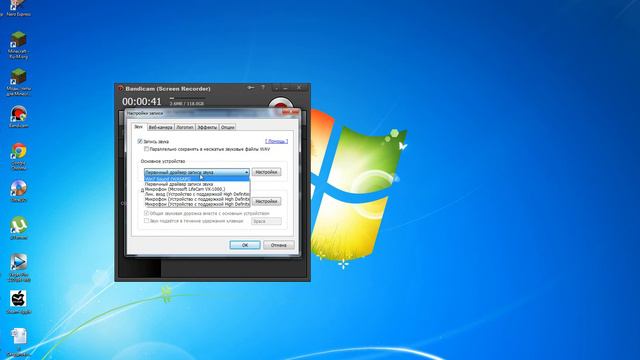Click the Bandicam recording timer 00:00:41
This screenshot has height=360, width=640.
[x=142, y=101]
